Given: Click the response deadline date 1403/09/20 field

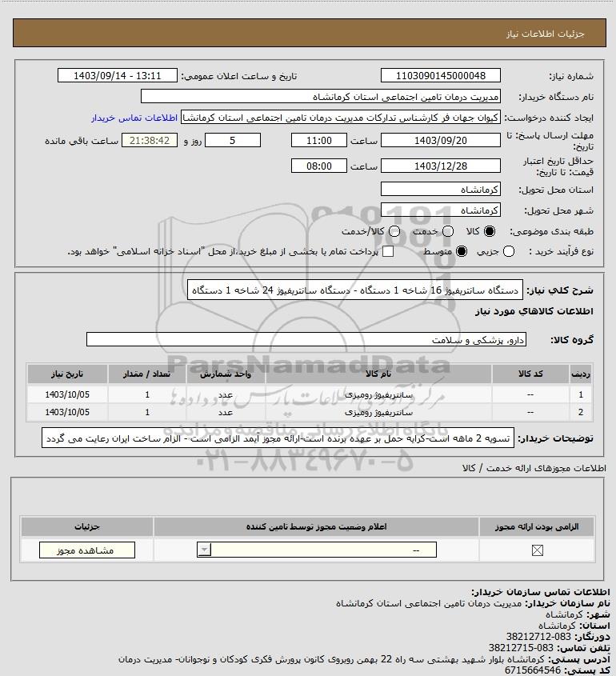Looking at the screenshot, I should tap(441, 140).
